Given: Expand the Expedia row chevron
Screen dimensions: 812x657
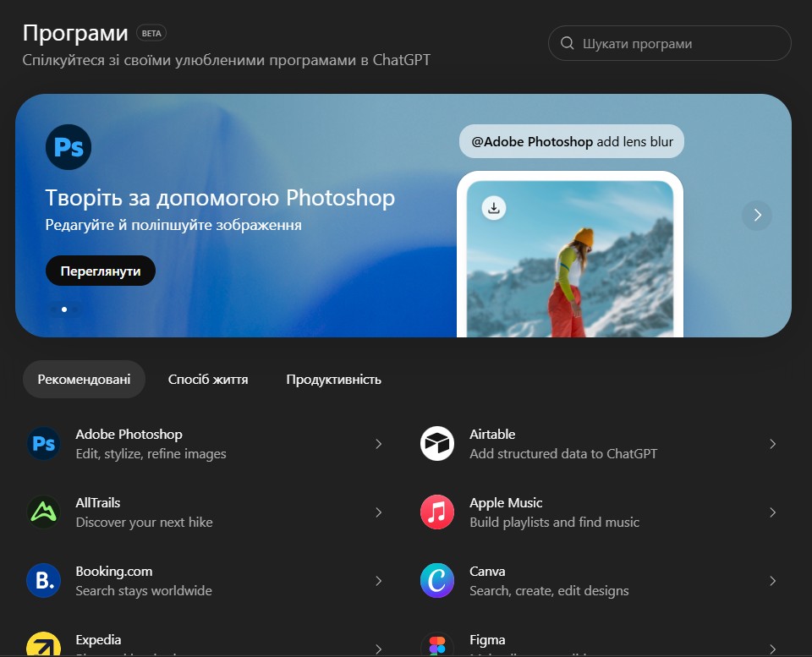Looking at the screenshot, I should [x=379, y=649].
